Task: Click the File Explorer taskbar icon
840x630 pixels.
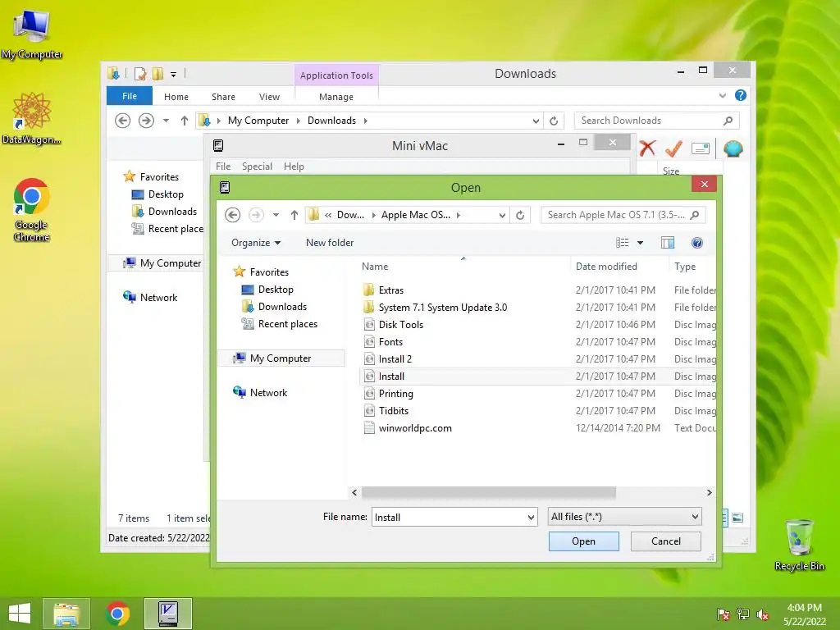Action: 66,614
